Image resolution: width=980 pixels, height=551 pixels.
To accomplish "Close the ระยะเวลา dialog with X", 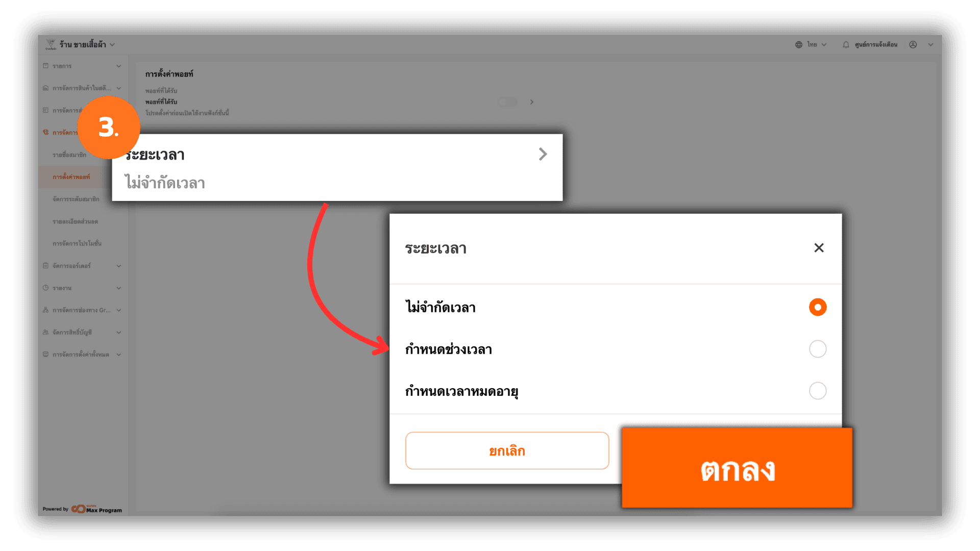I will pyautogui.click(x=819, y=248).
